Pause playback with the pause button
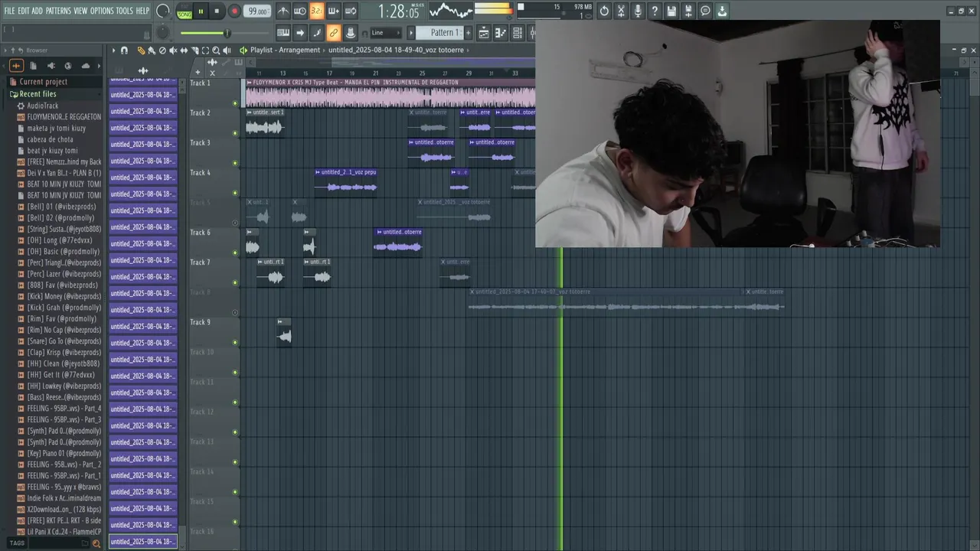 [x=201, y=11]
